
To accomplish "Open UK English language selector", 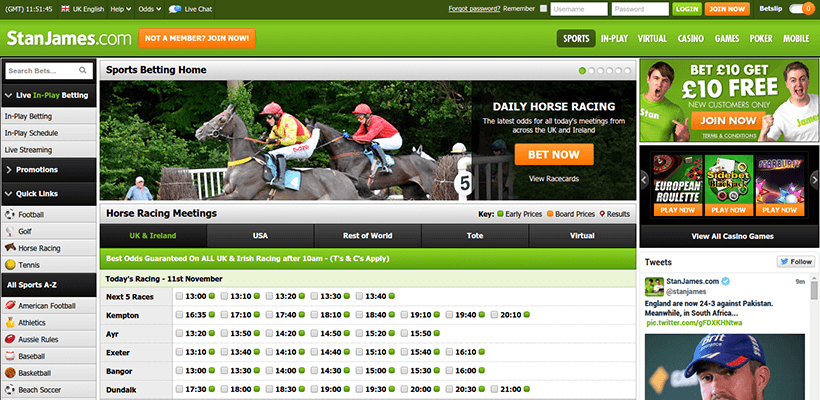I will pos(82,9).
